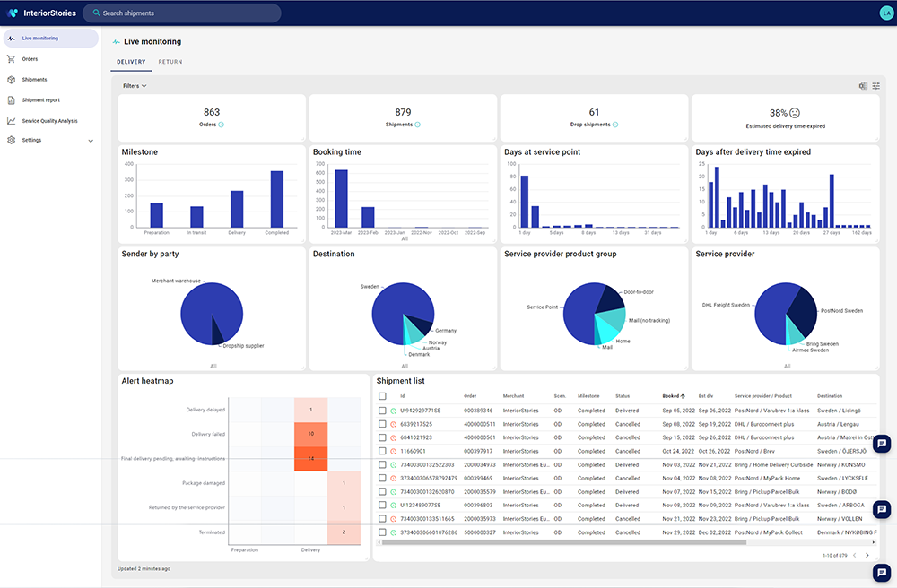
Task: Tick the checkbox for shipment 11660901
Action: click(x=382, y=451)
